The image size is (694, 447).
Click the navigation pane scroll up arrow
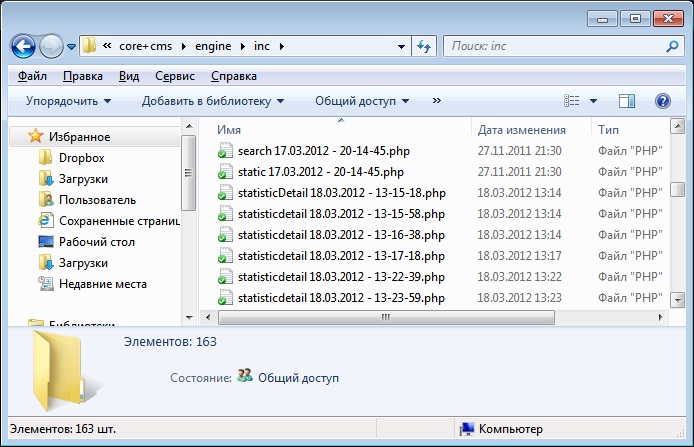coord(189,126)
